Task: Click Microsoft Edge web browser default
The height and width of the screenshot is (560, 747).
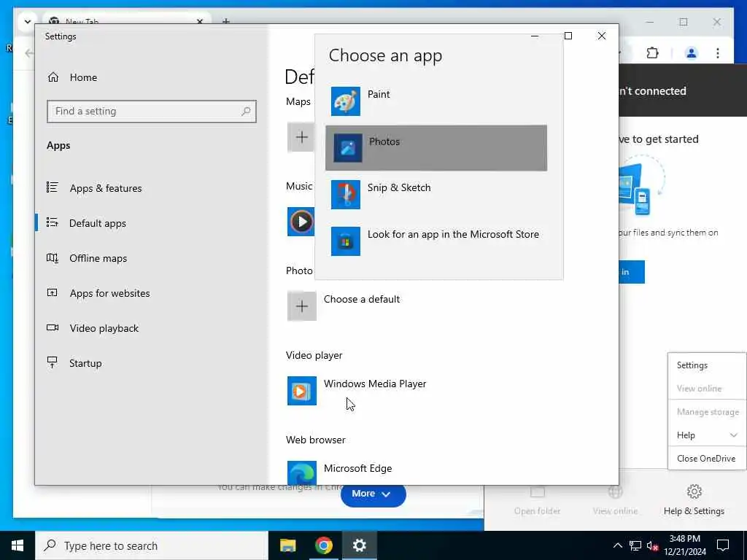Action: tap(357, 468)
